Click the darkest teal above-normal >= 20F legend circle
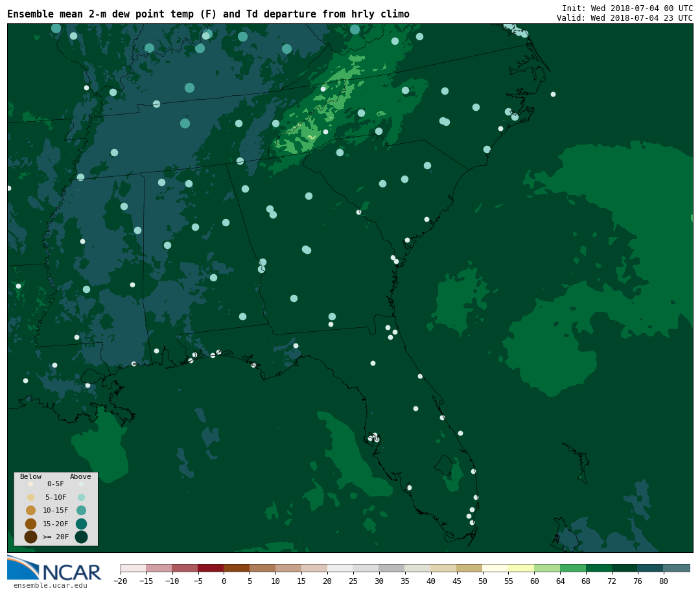This screenshot has height=593, width=700. (81, 537)
